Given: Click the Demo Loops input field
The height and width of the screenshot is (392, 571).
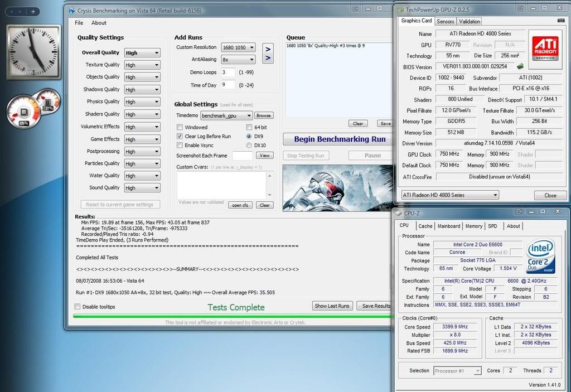Looking at the screenshot, I should tap(228, 72).
